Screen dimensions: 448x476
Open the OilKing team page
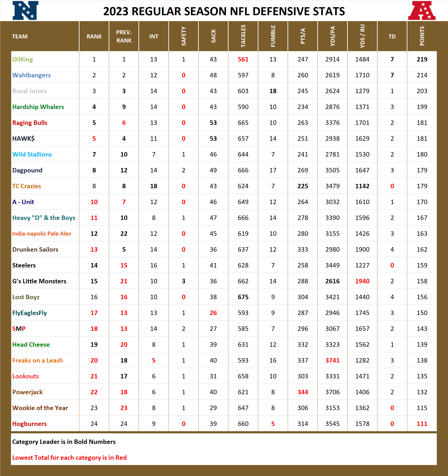[23, 59]
